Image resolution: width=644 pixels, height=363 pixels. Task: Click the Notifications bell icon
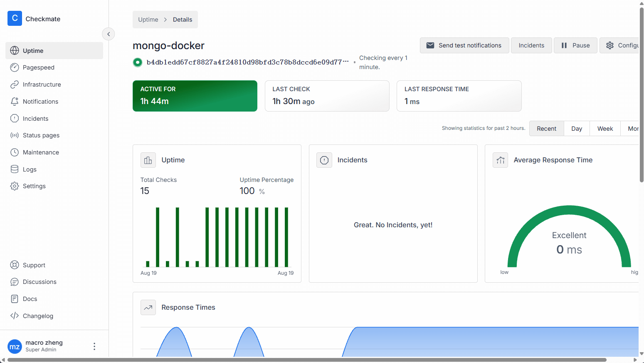[15, 102]
